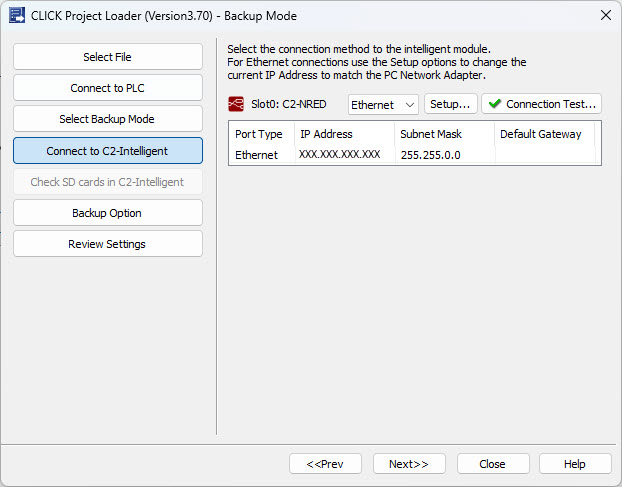Advance with the Next>> button
The width and height of the screenshot is (622, 487).
tap(409, 464)
